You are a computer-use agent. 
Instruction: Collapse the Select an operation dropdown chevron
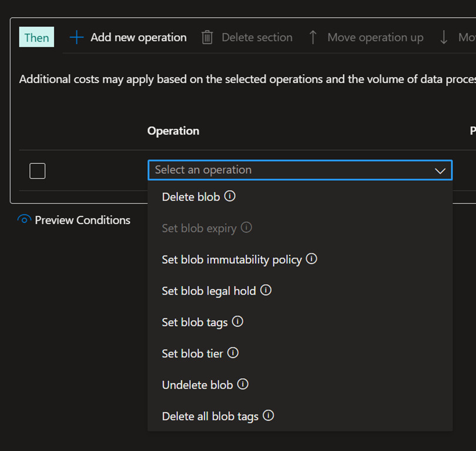point(440,170)
